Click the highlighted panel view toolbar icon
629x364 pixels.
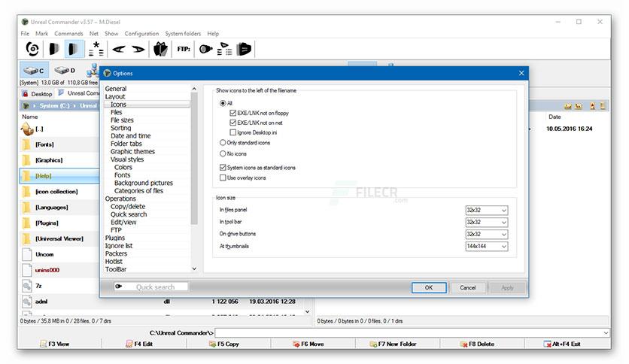[x=74, y=50]
